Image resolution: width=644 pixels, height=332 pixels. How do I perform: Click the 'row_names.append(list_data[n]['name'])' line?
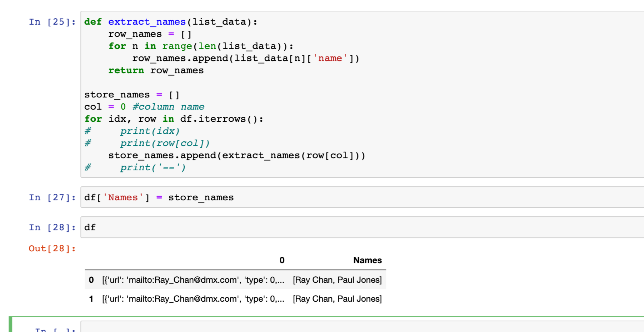click(x=246, y=58)
